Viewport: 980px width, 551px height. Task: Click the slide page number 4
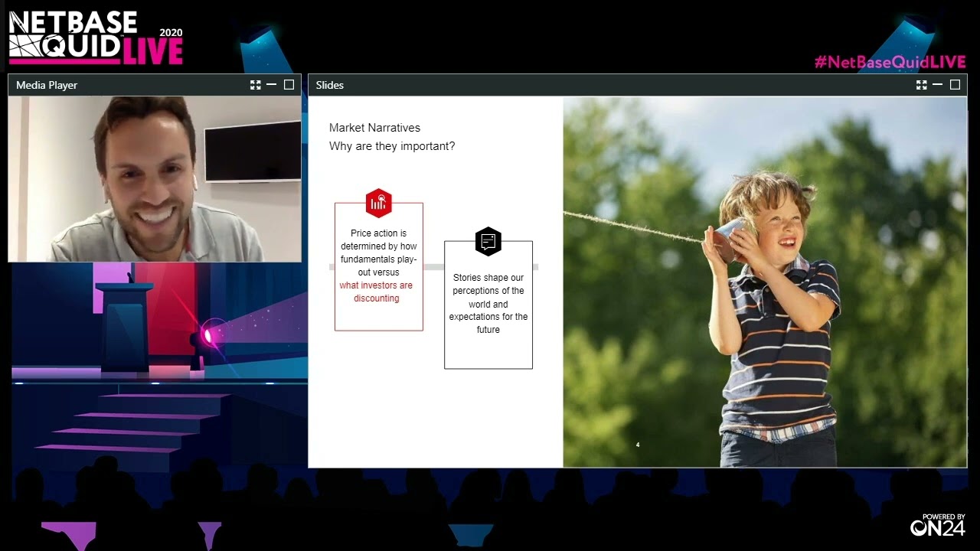pyautogui.click(x=638, y=445)
